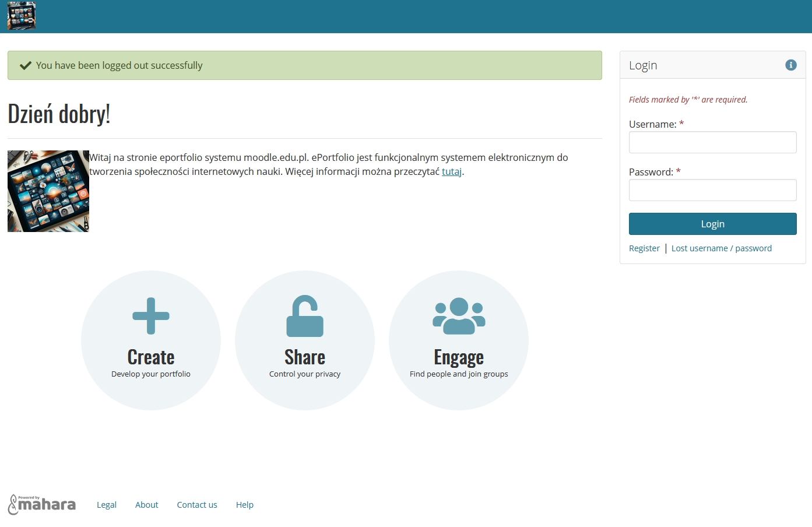812x527 pixels.
Task: Focus the Username input field
Action: [712, 142]
